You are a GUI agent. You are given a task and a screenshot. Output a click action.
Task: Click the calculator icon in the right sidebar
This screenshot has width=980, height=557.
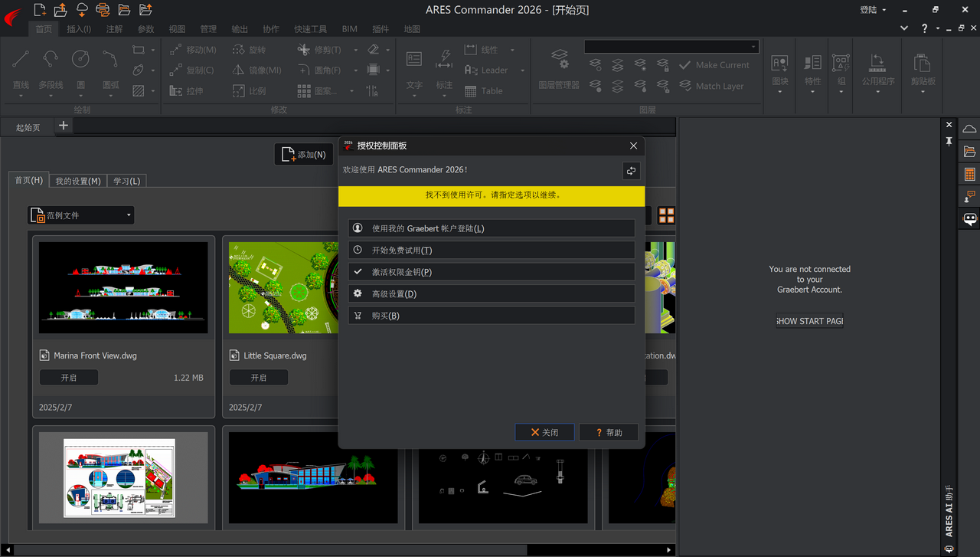[x=969, y=175]
